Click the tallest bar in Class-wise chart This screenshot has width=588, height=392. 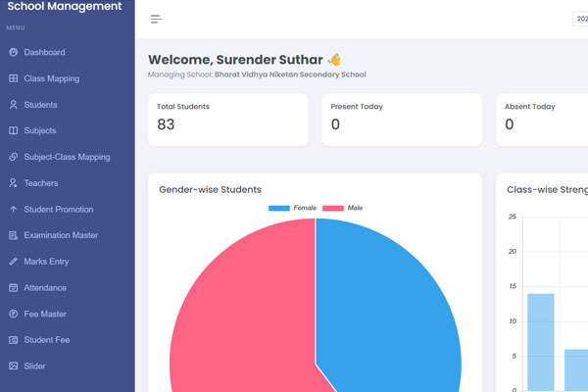(x=541, y=341)
